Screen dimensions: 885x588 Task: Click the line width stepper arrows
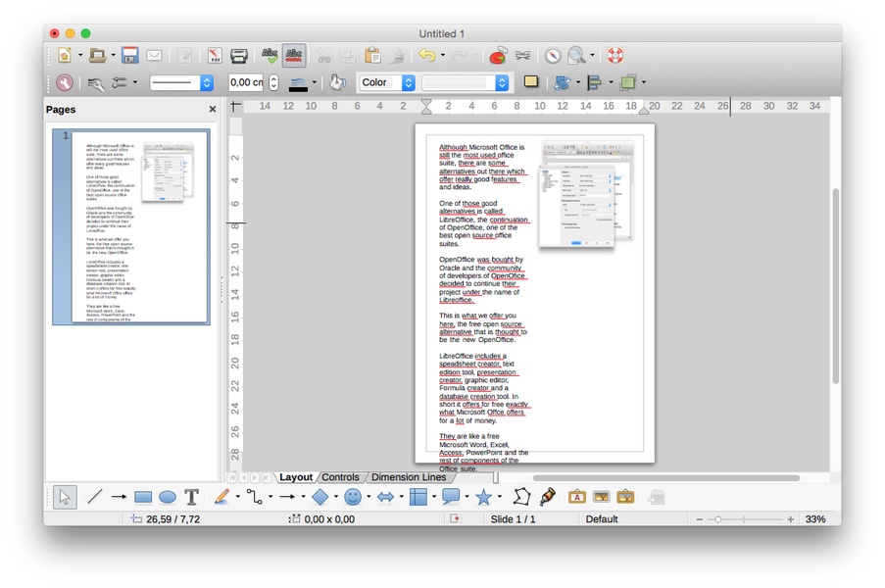click(x=273, y=82)
